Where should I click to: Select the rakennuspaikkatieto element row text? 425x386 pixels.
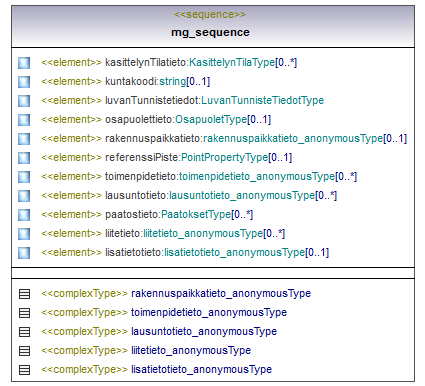pos(224,139)
